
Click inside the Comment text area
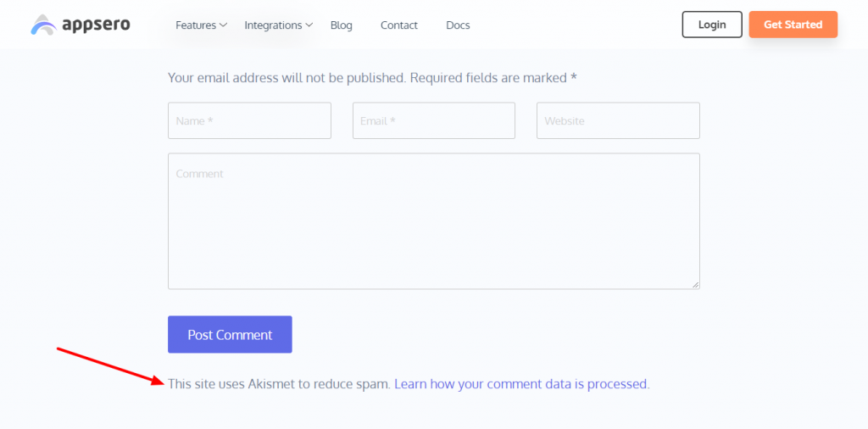click(434, 221)
